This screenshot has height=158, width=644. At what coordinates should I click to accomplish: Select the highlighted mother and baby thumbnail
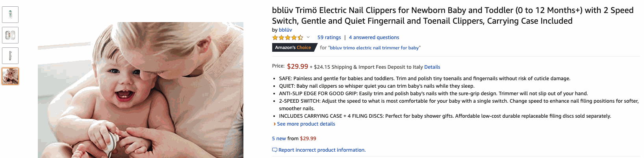point(10,76)
